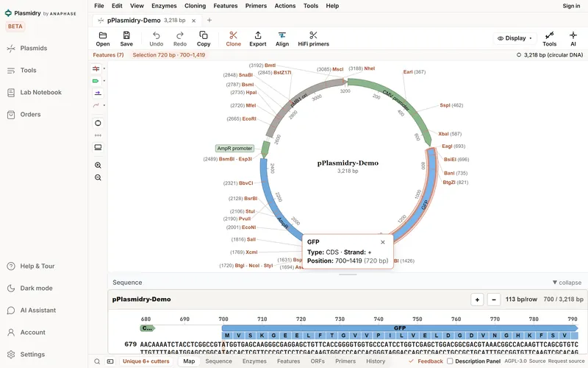The height and width of the screenshot is (368, 588).
Task: Select the Features bottom tab
Action: [288, 361]
